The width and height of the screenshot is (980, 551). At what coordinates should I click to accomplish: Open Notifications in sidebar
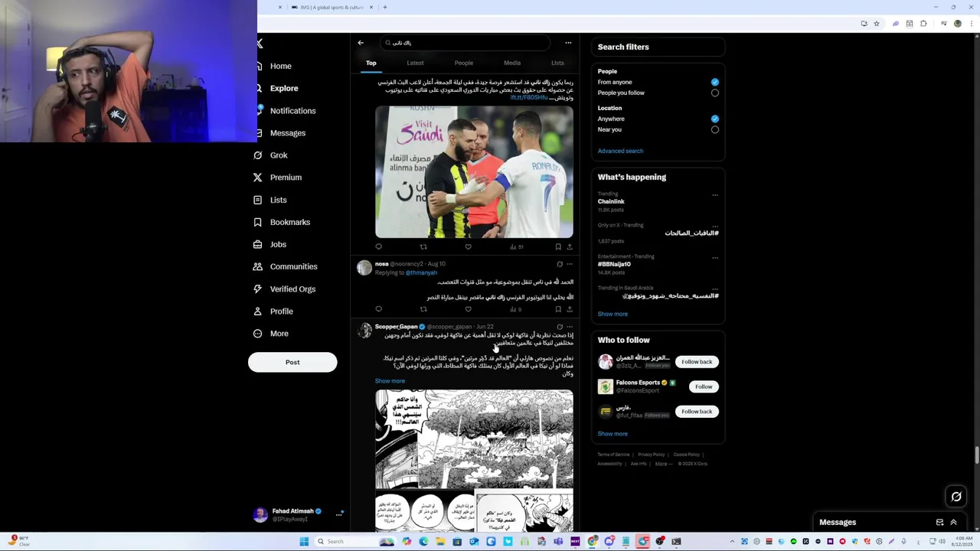[292, 111]
